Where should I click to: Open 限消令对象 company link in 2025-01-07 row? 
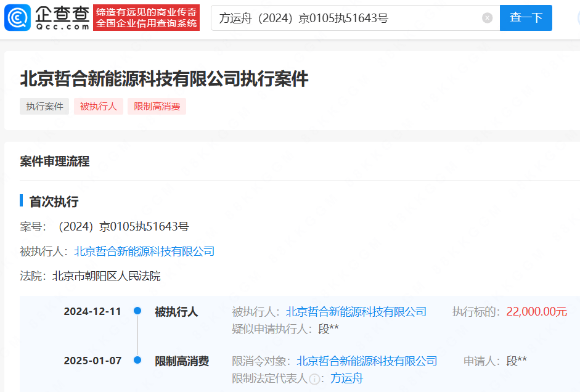coord(367,361)
